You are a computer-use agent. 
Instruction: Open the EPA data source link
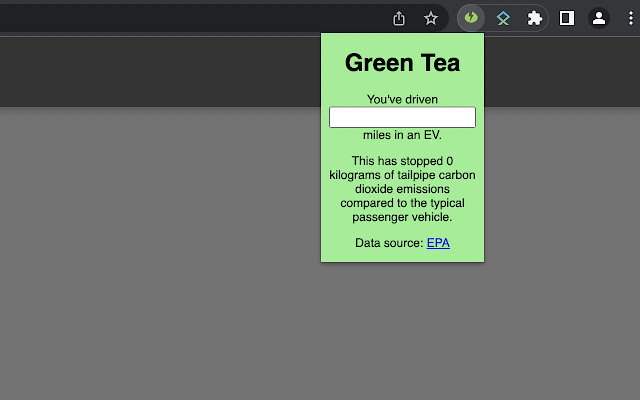[x=438, y=243]
